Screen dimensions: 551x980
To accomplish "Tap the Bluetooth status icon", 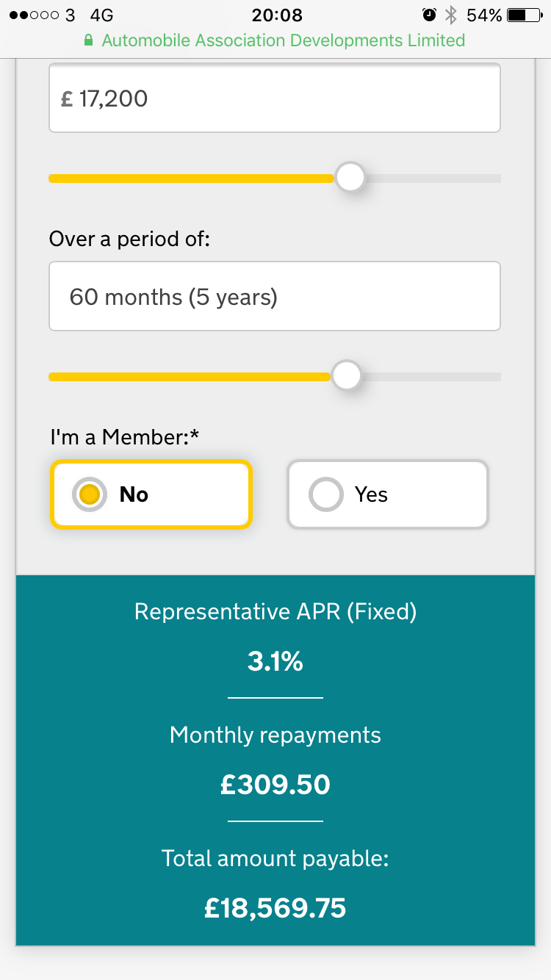I will (x=452, y=15).
